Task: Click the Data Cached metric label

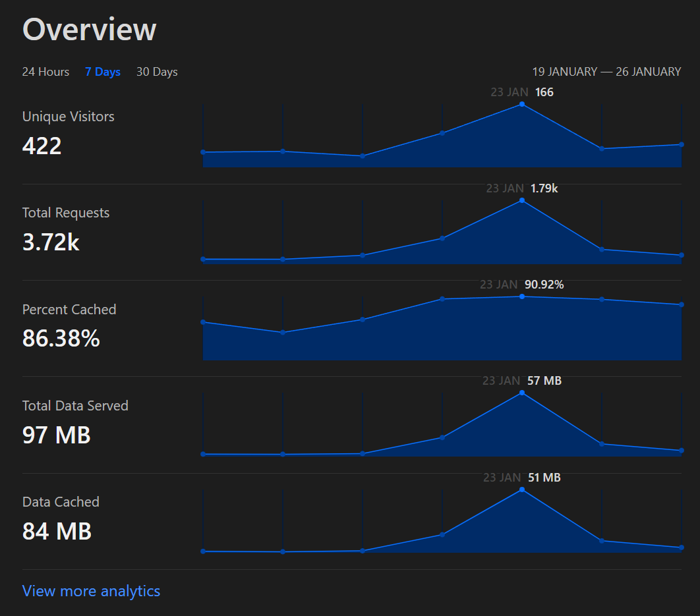Action: point(61,502)
